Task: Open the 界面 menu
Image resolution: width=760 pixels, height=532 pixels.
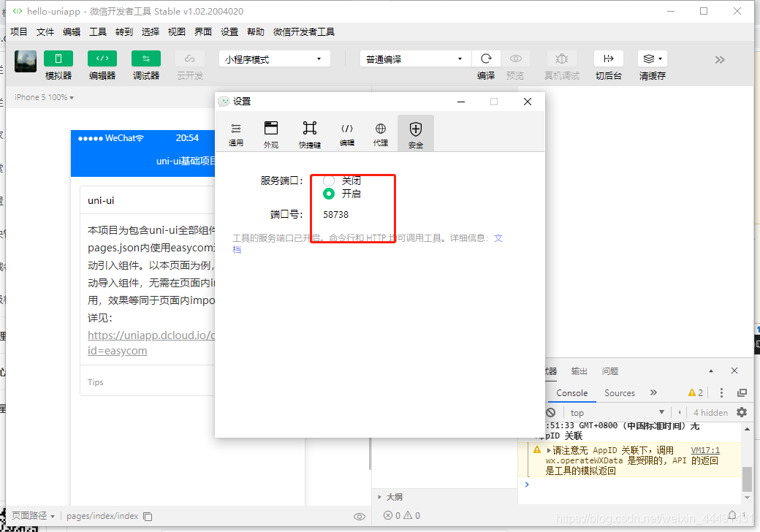Action: click(x=203, y=32)
